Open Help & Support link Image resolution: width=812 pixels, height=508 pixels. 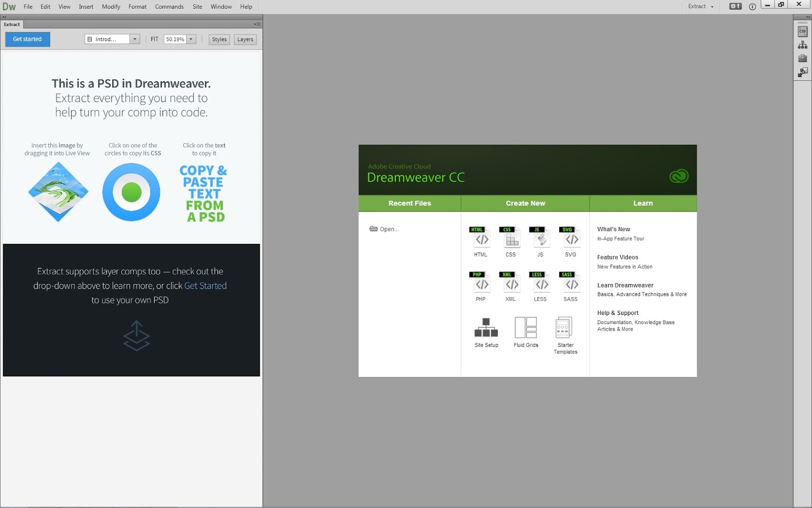click(618, 313)
